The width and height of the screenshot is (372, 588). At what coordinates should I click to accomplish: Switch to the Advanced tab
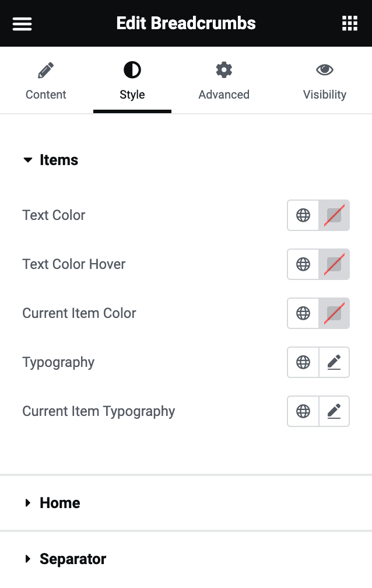tap(224, 80)
